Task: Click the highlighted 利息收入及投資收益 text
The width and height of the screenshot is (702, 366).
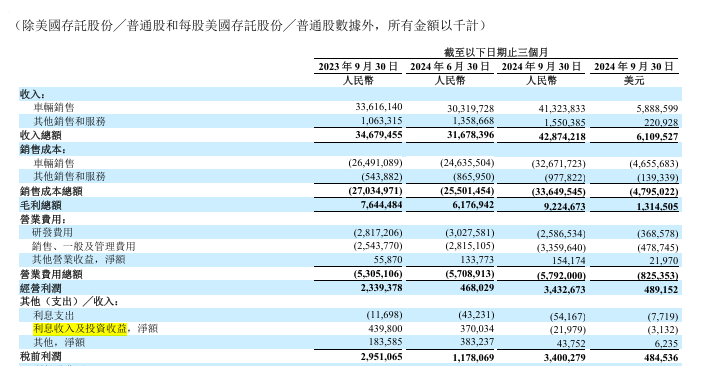Action: click(x=80, y=329)
